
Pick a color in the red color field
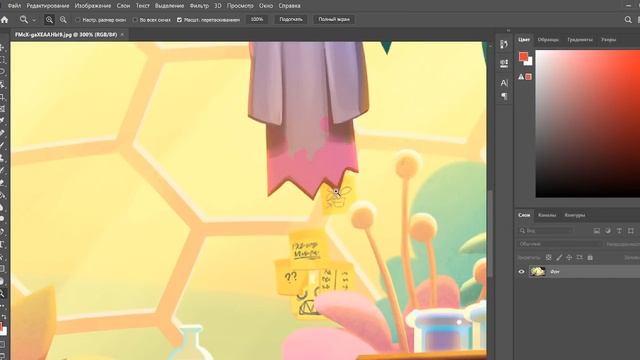[588, 124]
